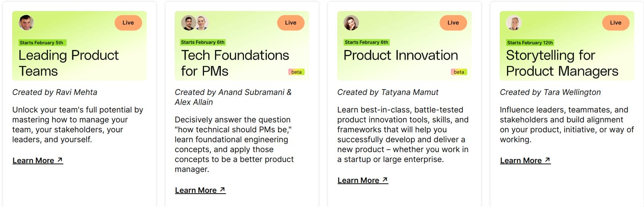Click Live badge on Leading Product Teams
This screenshot has height=207, width=644.
[x=128, y=23]
